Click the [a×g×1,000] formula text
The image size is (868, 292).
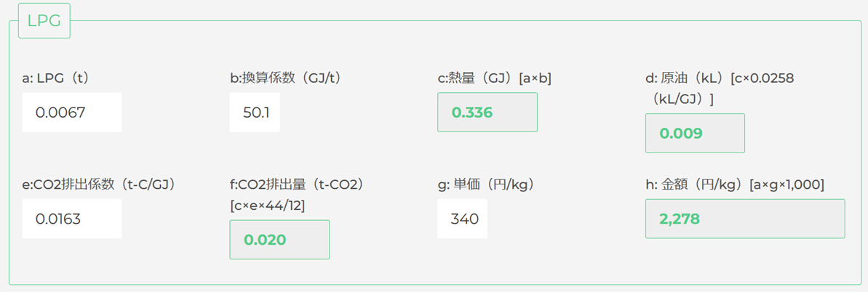coord(787,184)
